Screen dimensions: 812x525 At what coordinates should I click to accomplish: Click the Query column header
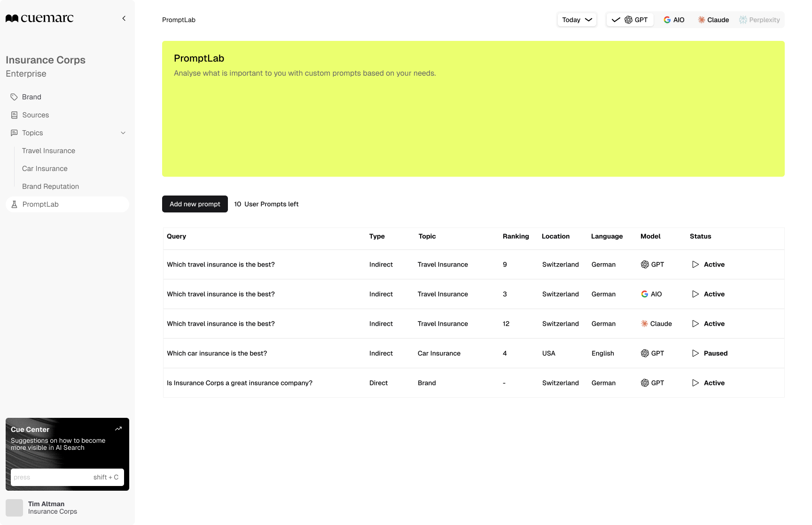point(176,236)
